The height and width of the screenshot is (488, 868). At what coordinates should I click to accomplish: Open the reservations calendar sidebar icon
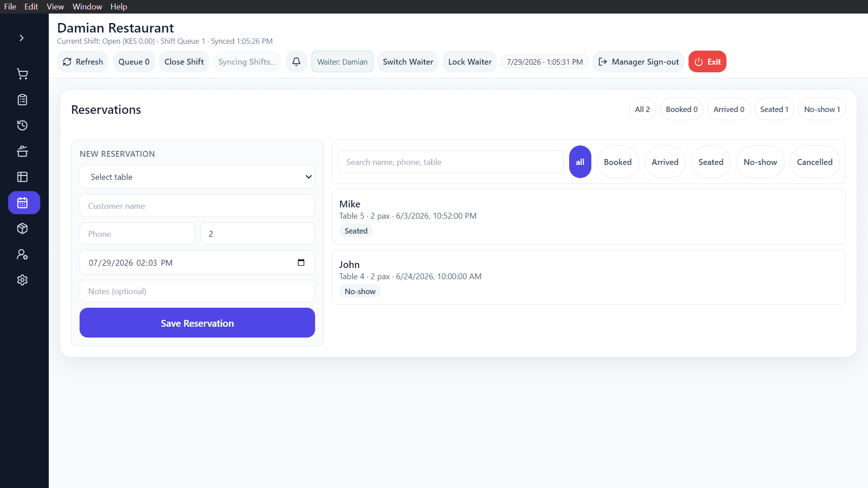point(24,202)
